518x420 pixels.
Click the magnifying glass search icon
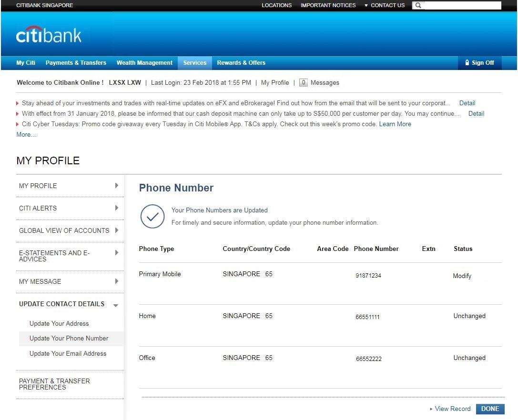[x=417, y=5]
